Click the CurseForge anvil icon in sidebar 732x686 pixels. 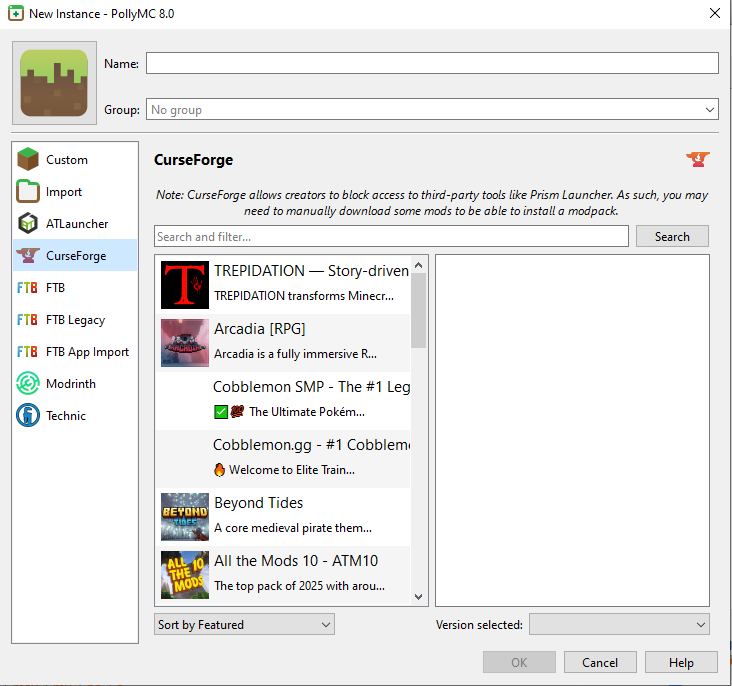(28, 255)
